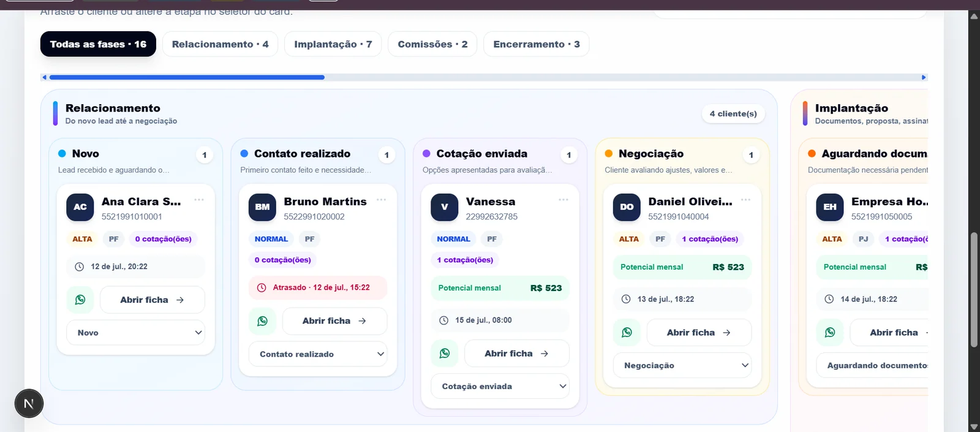Open Empresa Ho's ficha with Abrir ficha
The height and width of the screenshot is (432, 980).
click(889, 332)
